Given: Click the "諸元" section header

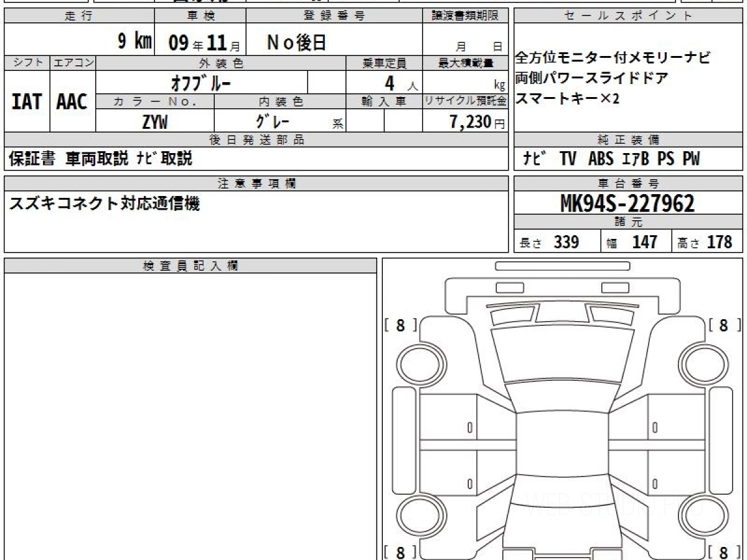Looking at the screenshot, I should pos(629,222).
